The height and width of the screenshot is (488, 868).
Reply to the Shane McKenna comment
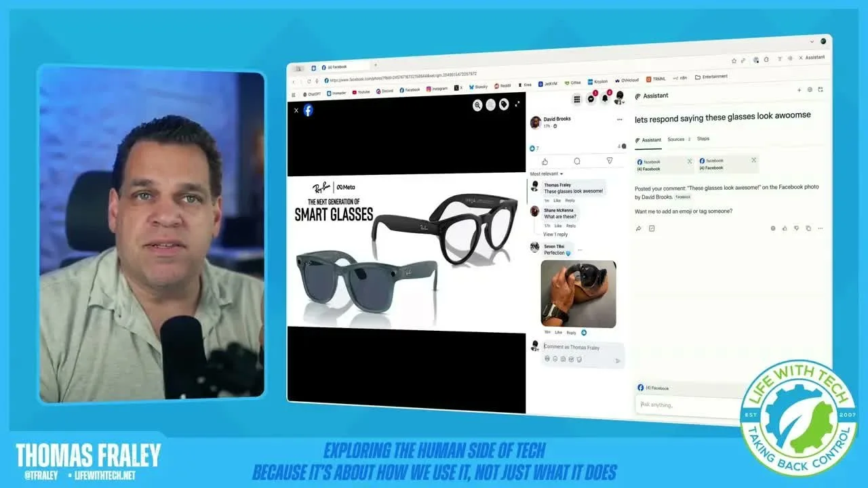pos(571,226)
